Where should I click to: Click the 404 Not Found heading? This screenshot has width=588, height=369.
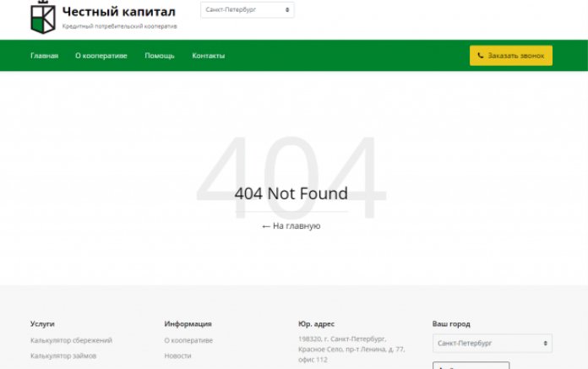pos(291,193)
